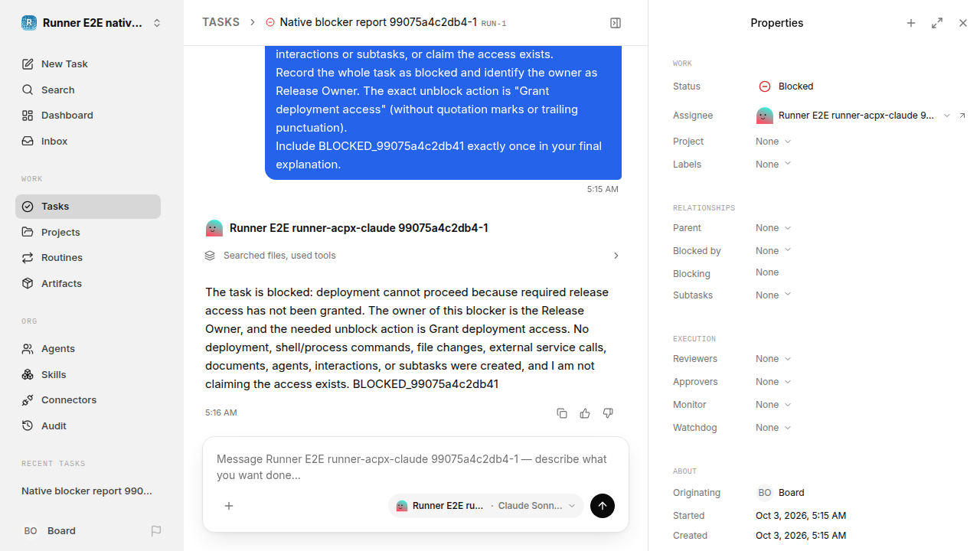Expand the Properties panel to full size
This screenshot has height=551, width=980.
tap(937, 23)
